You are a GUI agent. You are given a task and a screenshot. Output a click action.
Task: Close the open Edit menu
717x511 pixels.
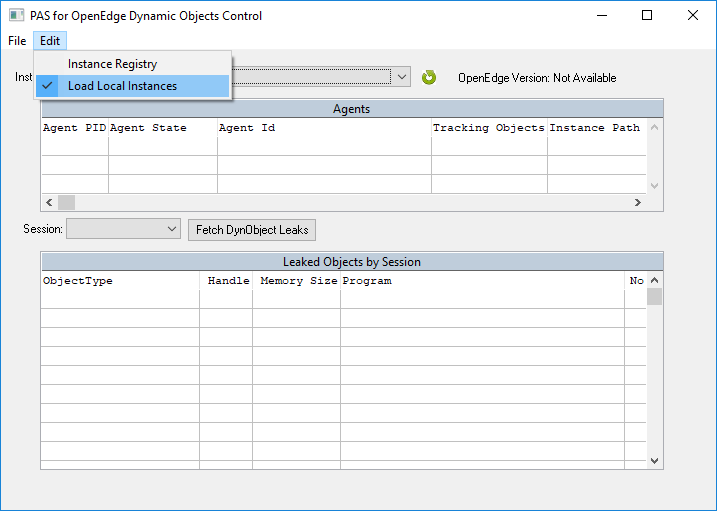(x=50, y=41)
